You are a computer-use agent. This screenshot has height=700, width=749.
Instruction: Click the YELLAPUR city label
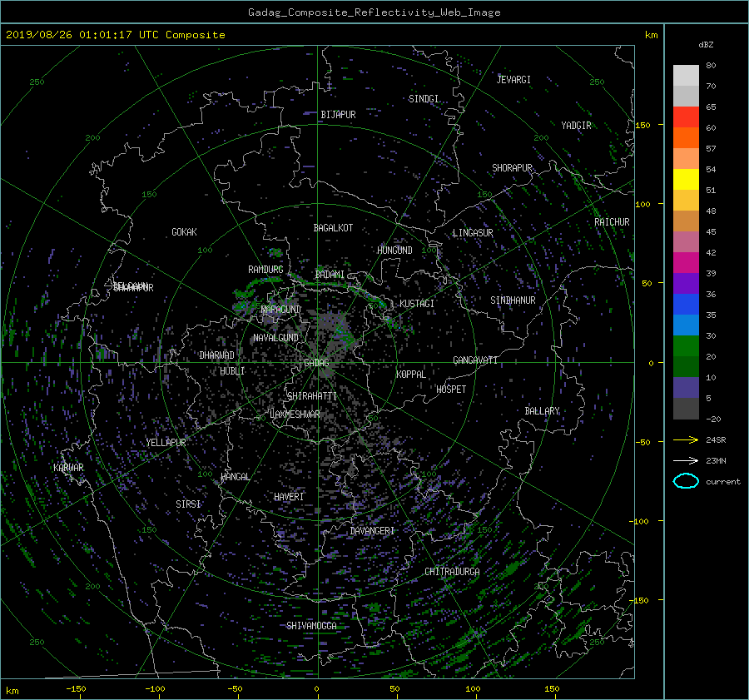pos(166,443)
